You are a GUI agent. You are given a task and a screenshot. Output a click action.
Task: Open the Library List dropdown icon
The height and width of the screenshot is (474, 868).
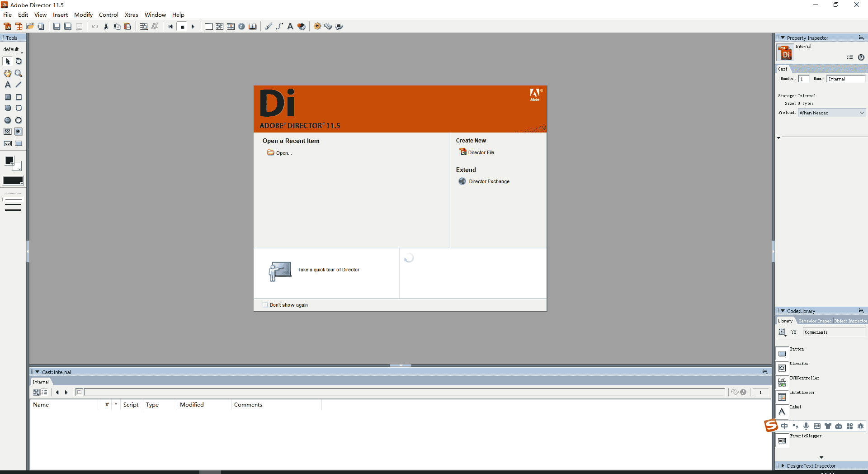coord(782,332)
